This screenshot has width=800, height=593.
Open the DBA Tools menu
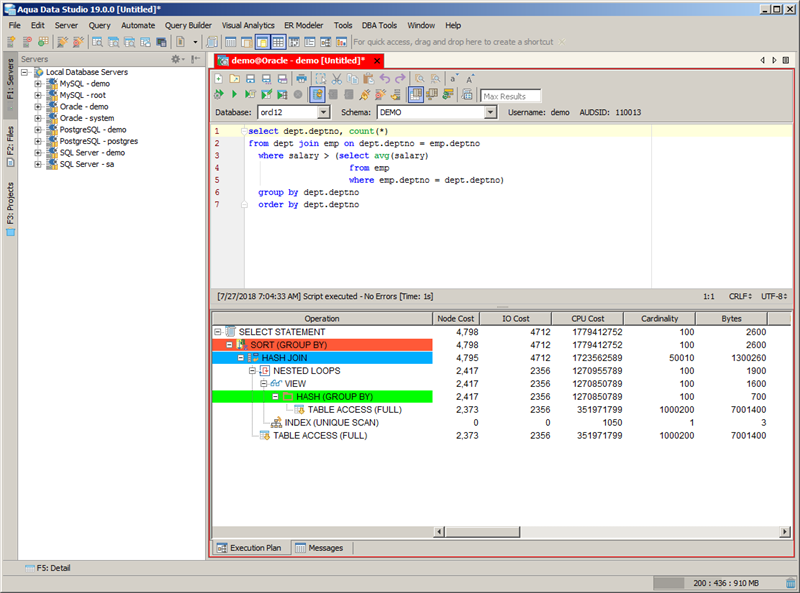click(x=379, y=25)
